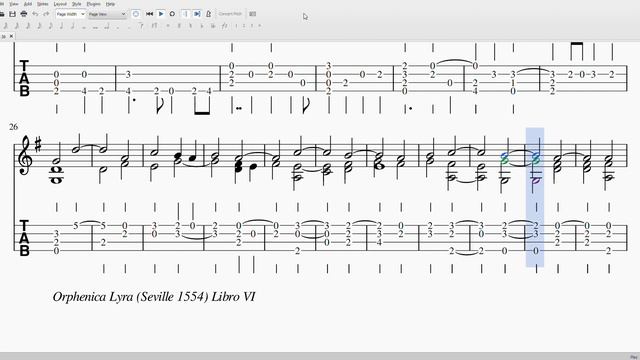Toggle pan score during playback
640x360 pixels.
197,14
